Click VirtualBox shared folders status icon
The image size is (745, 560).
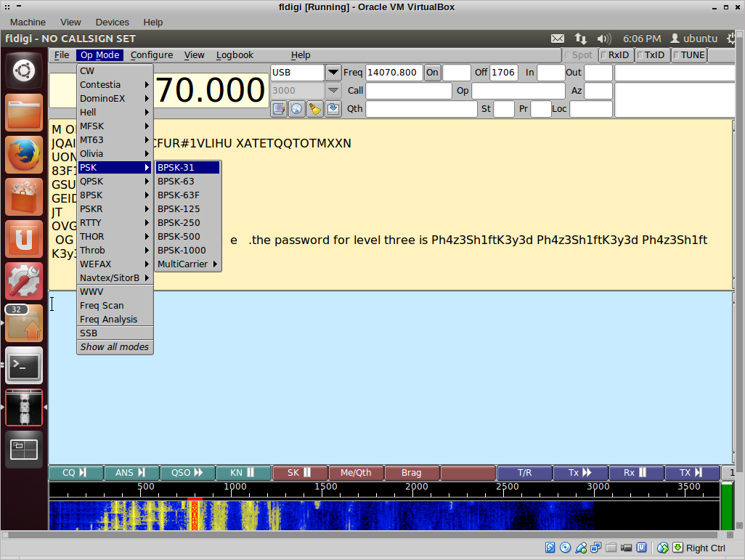pyautogui.click(x=611, y=548)
